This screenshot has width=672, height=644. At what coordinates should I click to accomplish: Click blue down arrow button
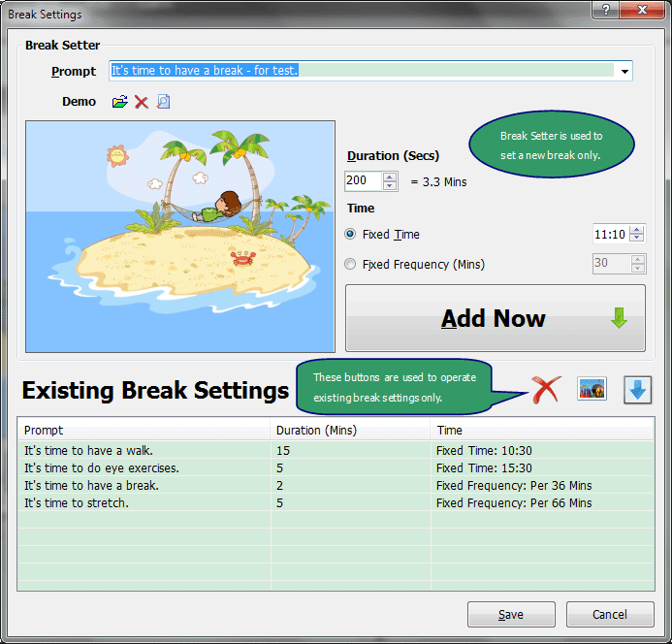coord(637,390)
